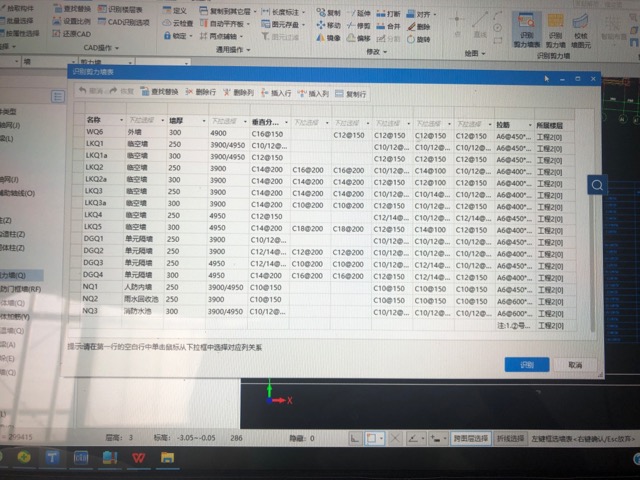Click 设置比例 in the ribbon
Image resolution: width=640 pixels, height=480 pixels.
click(72, 21)
